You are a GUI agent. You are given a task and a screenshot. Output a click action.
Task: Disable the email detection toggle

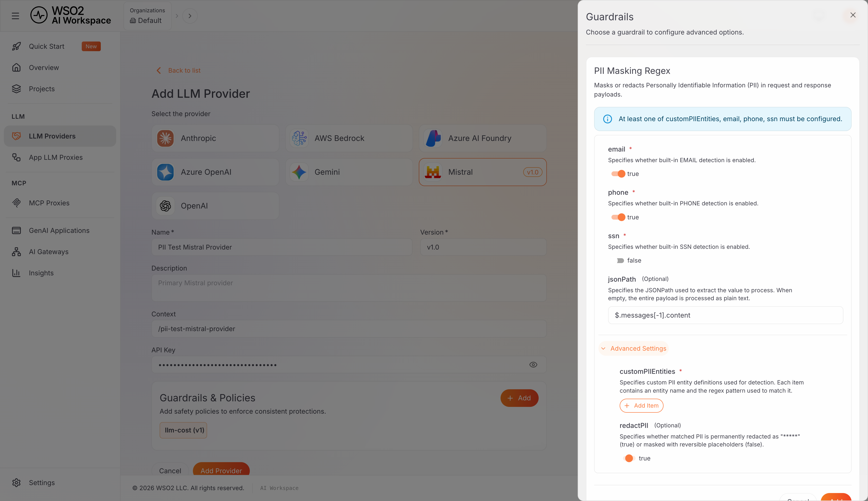(x=618, y=174)
